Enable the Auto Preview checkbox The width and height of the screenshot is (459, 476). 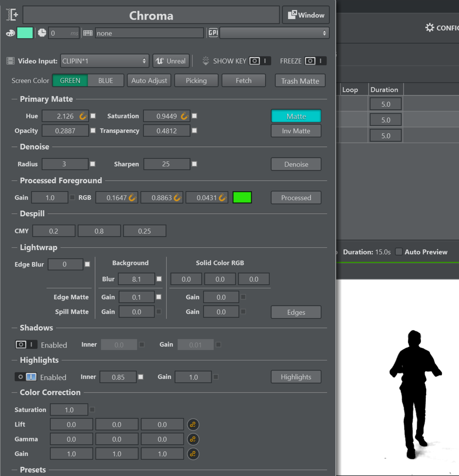pos(399,252)
